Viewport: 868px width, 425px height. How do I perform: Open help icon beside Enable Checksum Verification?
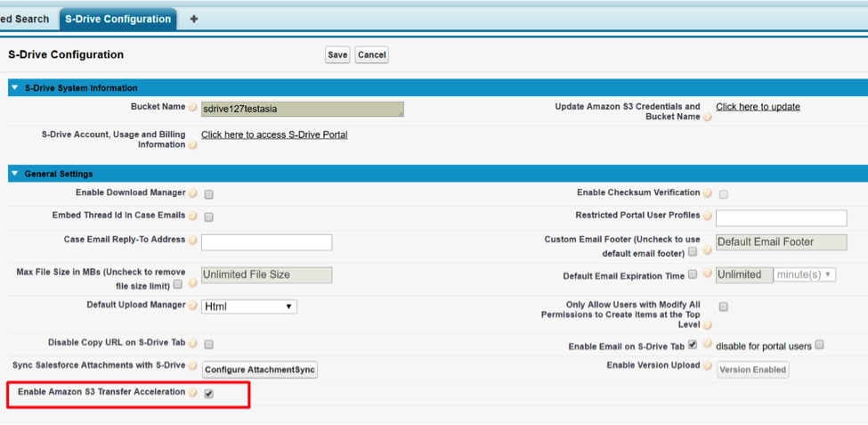[708, 193]
